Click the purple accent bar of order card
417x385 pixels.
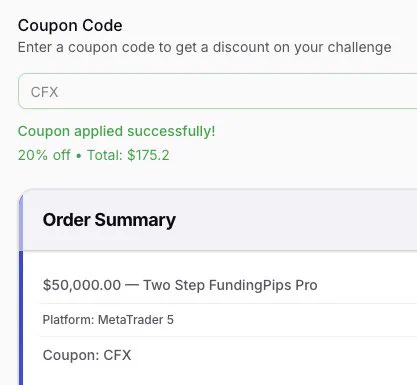21,289
